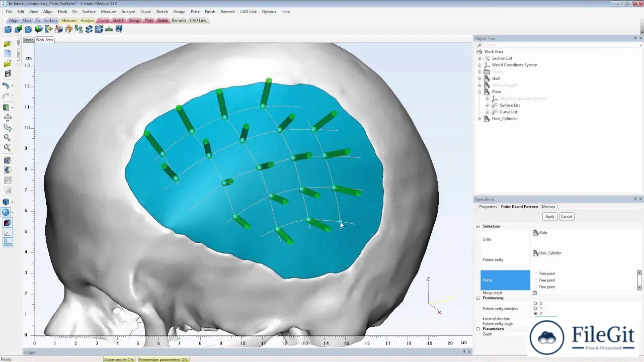Screen dimensions: 644x362
Task: Collapse the Plate tree node
Action: (x=479, y=92)
